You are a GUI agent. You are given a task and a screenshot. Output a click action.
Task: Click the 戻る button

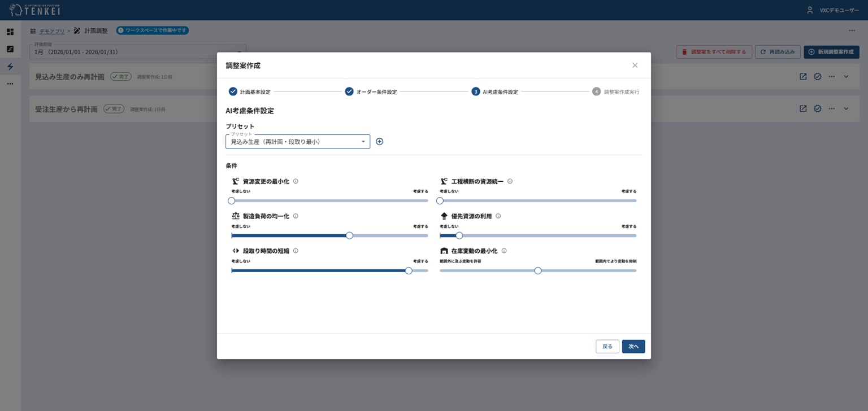point(607,347)
